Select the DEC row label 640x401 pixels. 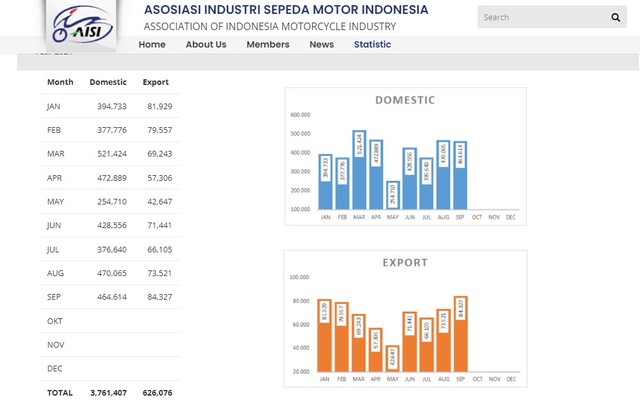(x=55, y=369)
